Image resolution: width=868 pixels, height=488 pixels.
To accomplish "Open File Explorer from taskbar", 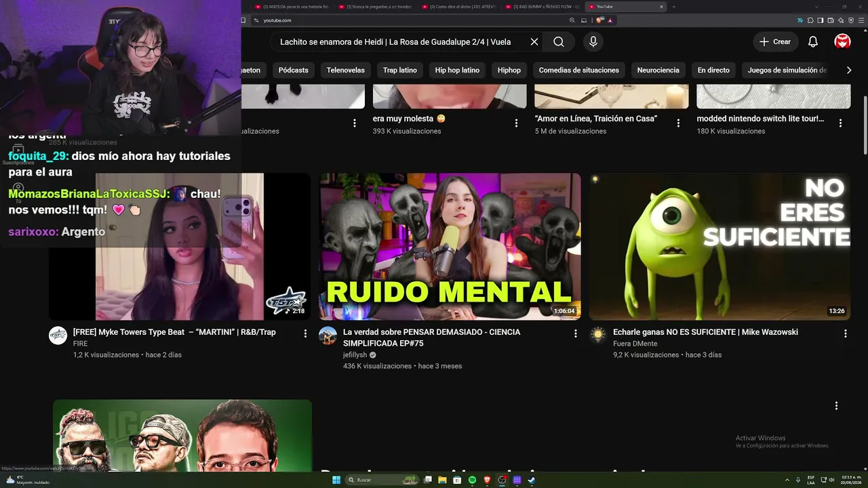I will click(443, 480).
